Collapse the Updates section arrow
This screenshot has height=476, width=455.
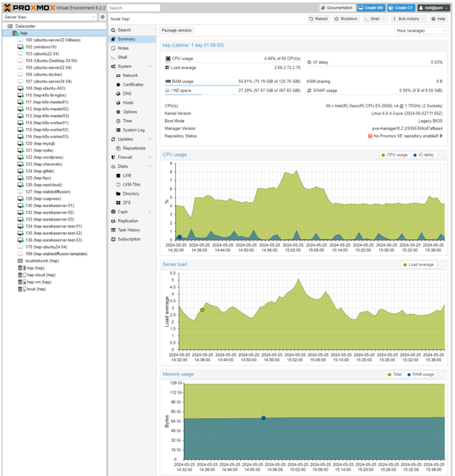click(150, 139)
